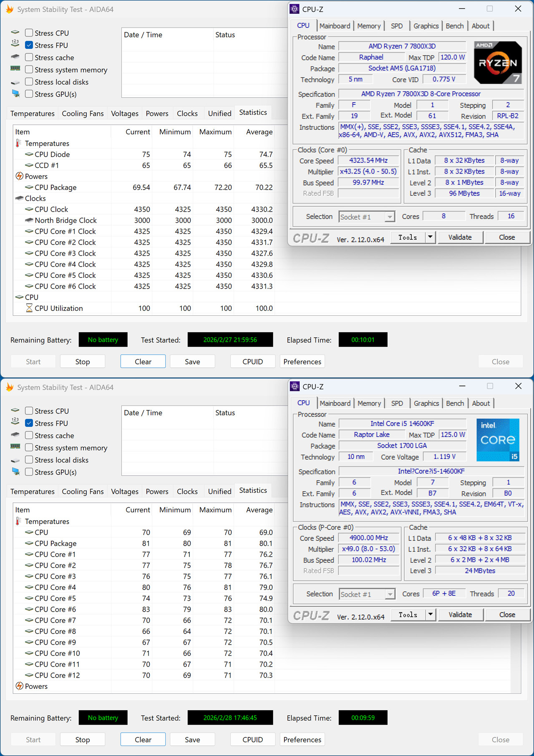The width and height of the screenshot is (534, 756).
Task: Enable Stress CPU checkbox in the Ryzen test window
Action: [x=29, y=33]
